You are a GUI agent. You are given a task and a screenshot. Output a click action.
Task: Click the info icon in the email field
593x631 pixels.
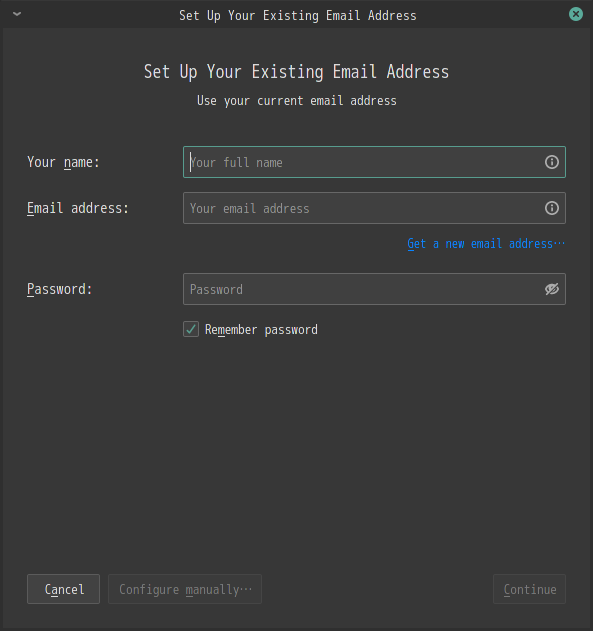coord(552,208)
